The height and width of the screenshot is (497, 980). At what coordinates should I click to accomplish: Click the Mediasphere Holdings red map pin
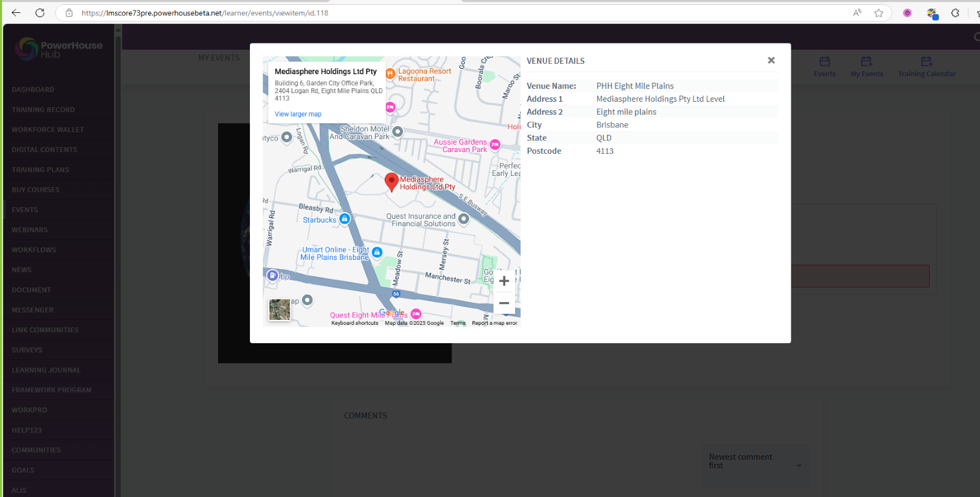click(391, 182)
